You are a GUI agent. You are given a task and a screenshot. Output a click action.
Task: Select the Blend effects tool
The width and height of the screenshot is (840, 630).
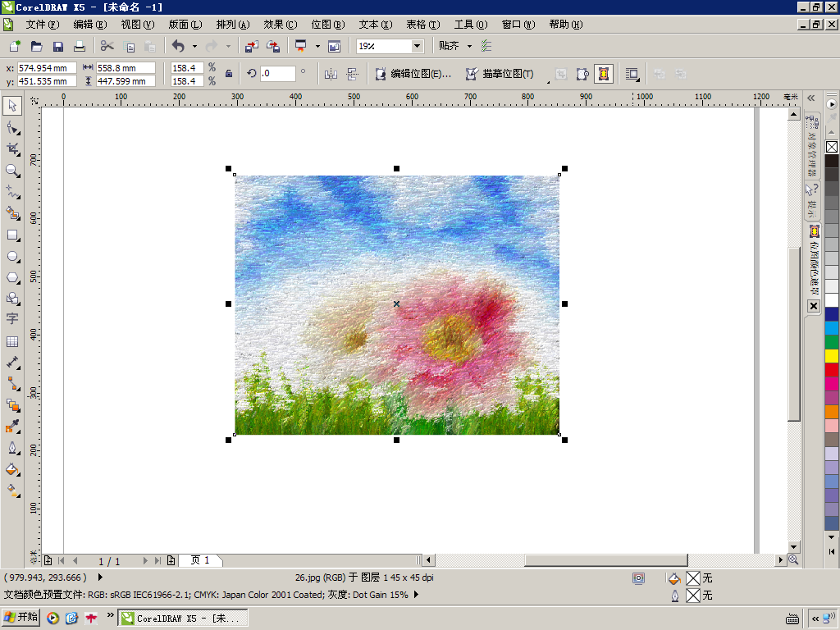12,405
